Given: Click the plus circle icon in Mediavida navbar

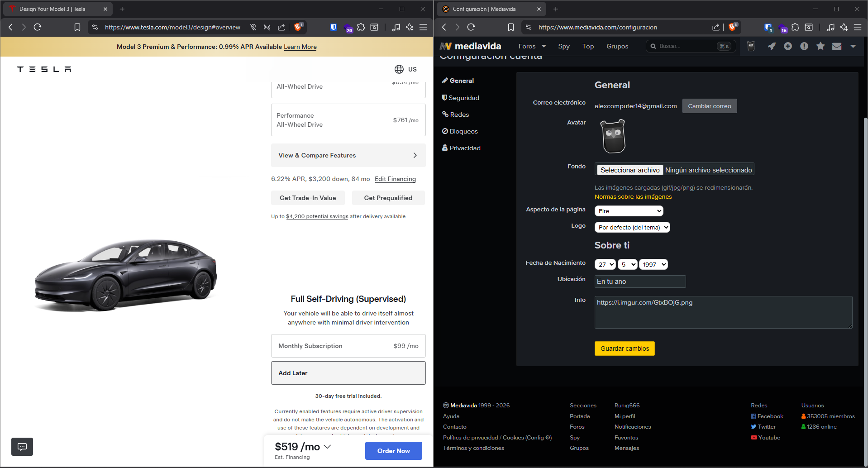Looking at the screenshot, I should tap(788, 46).
